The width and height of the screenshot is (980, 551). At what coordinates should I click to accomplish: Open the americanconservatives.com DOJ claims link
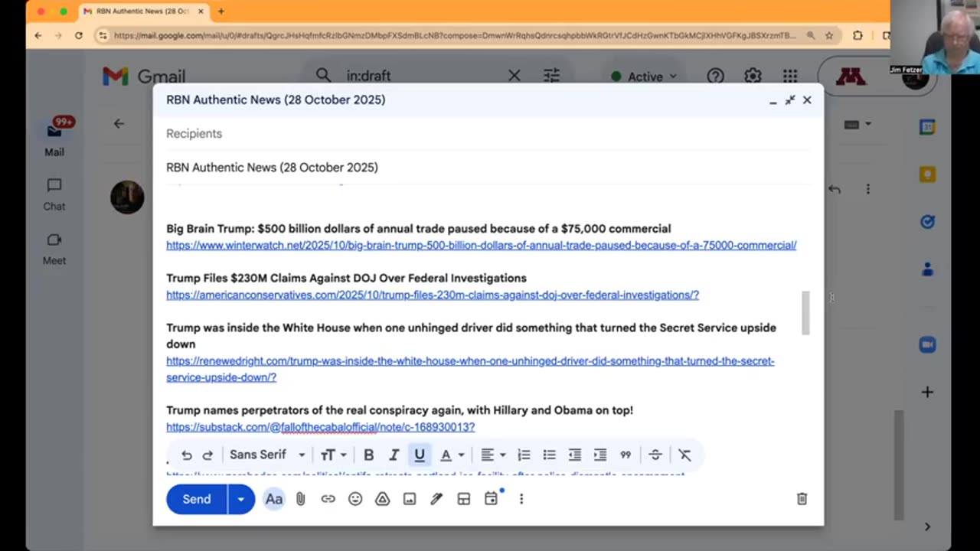point(433,295)
